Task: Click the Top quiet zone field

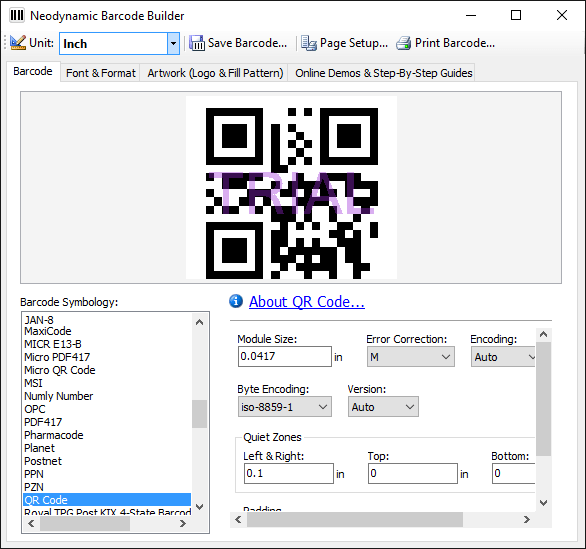Action: point(413,474)
